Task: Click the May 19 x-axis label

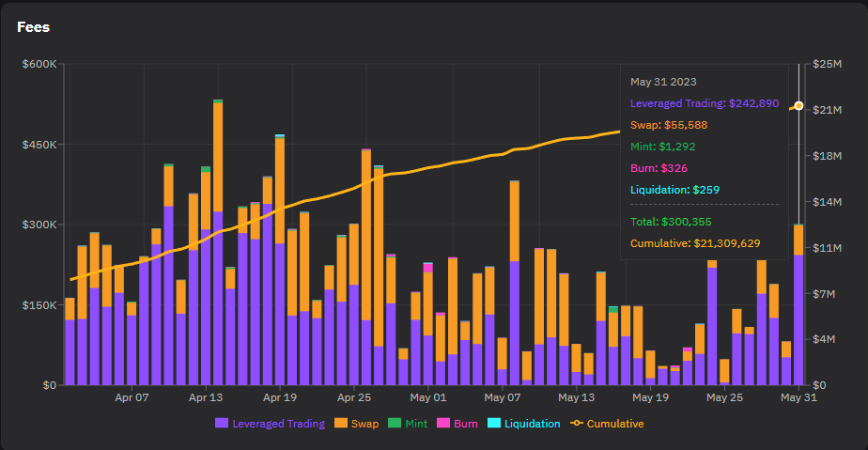Action: point(650,397)
